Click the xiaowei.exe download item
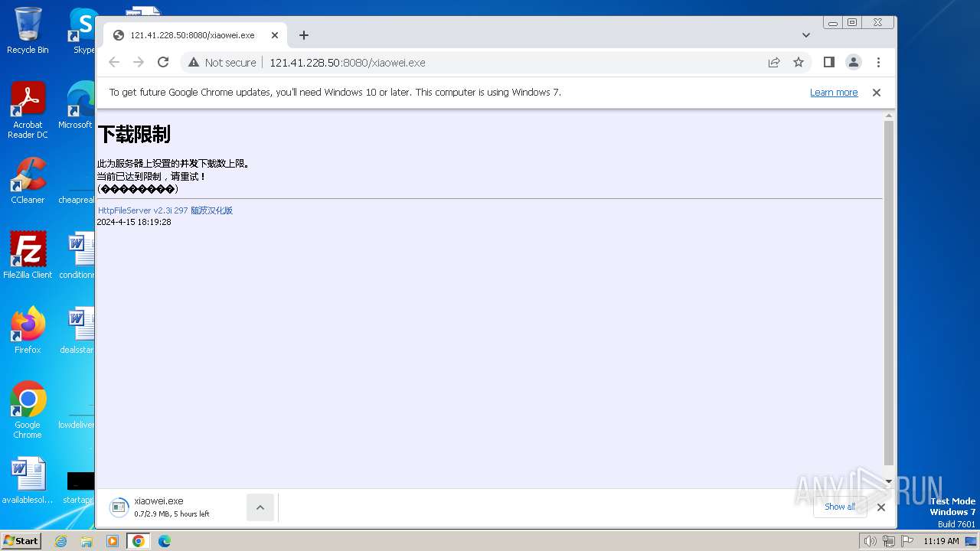 pos(172,507)
